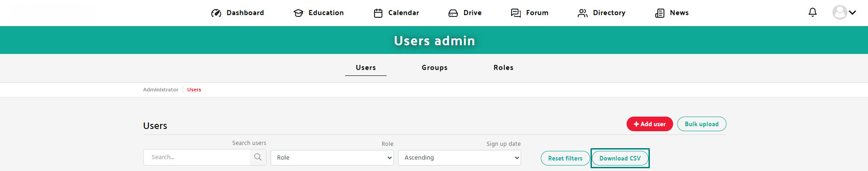Image resolution: width=868 pixels, height=171 pixels.
Task: Click the Drive disk icon
Action: tap(453, 13)
